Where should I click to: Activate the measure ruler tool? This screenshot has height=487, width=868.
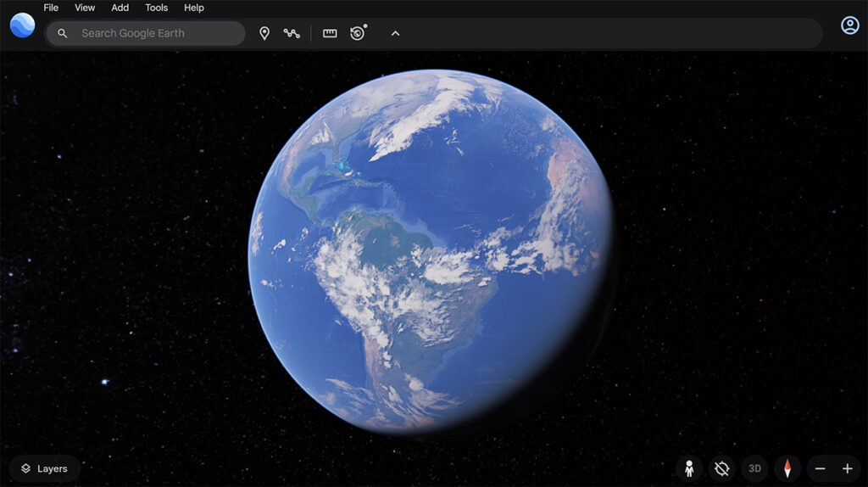point(330,33)
